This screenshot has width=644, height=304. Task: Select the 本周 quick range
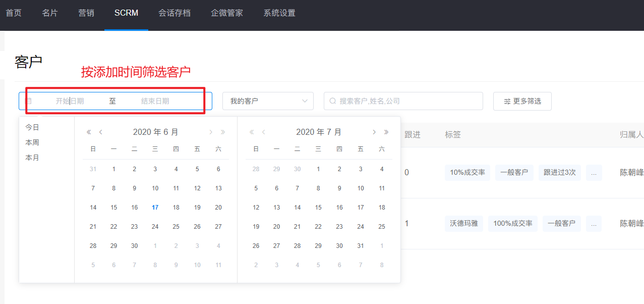tap(32, 142)
